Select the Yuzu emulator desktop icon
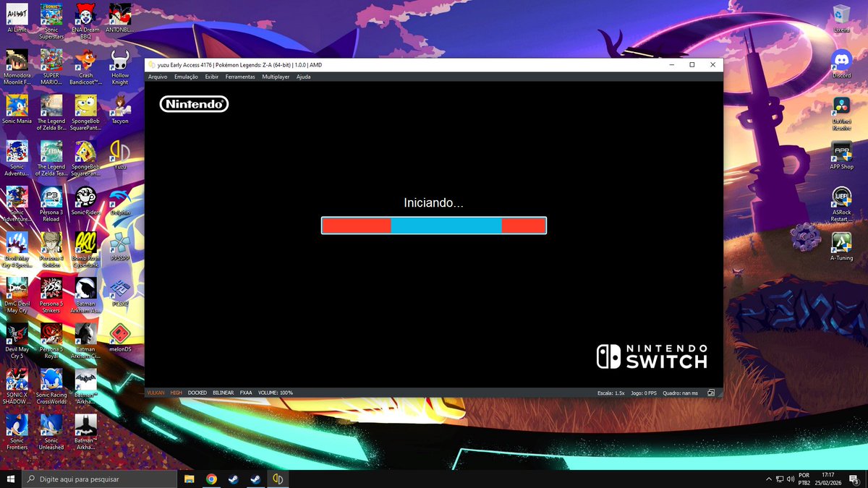 tap(120, 155)
